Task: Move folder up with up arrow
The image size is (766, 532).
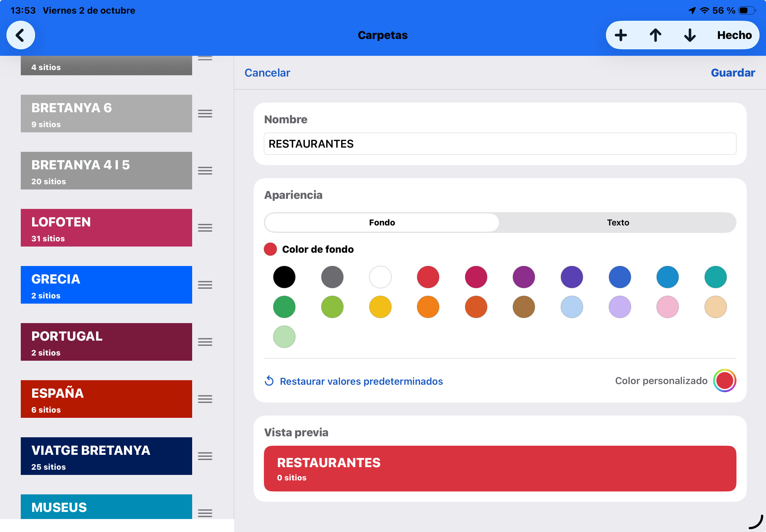Action: pos(655,35)
